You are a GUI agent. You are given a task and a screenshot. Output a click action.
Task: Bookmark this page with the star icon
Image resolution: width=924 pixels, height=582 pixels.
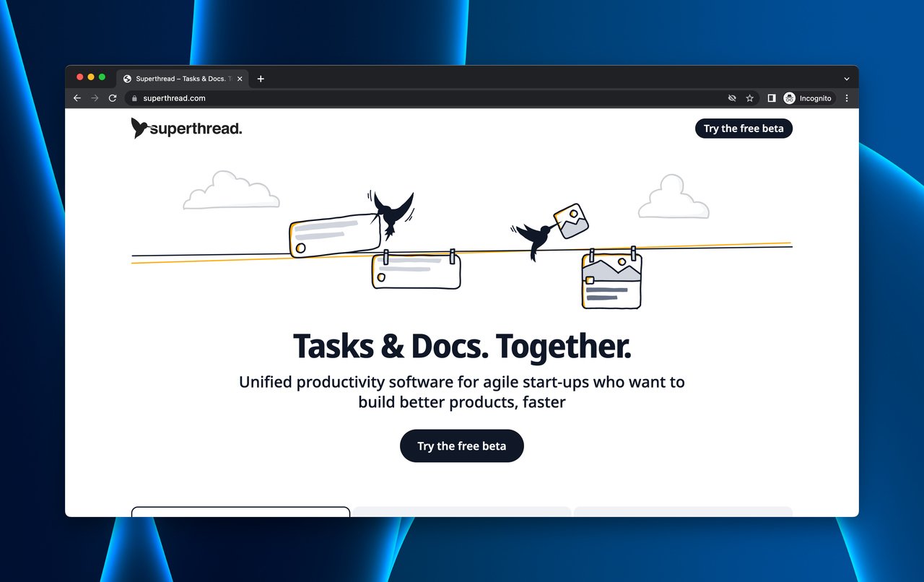click(x=749, y=98)
